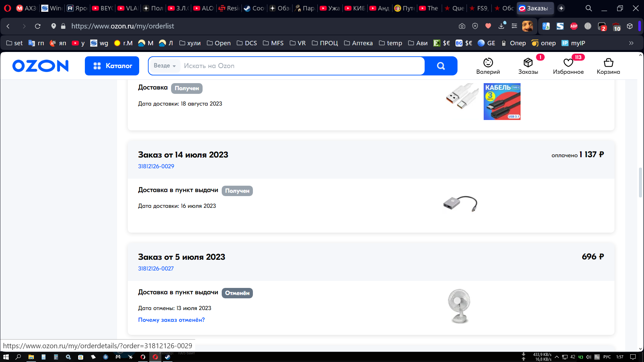The height and width of the screenshot is (362, 644).
Task: Expand the Везде search scope dropdown
Action: [x=165, y=66]
